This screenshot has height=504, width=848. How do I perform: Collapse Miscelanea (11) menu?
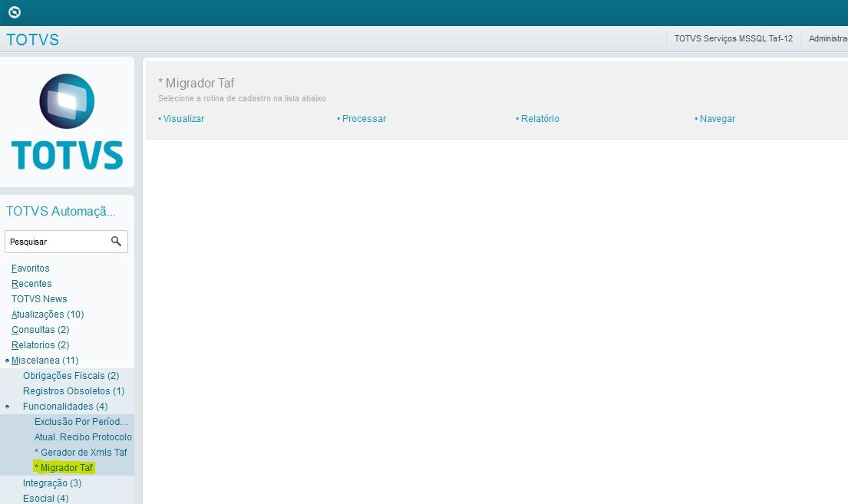point(45,360)
